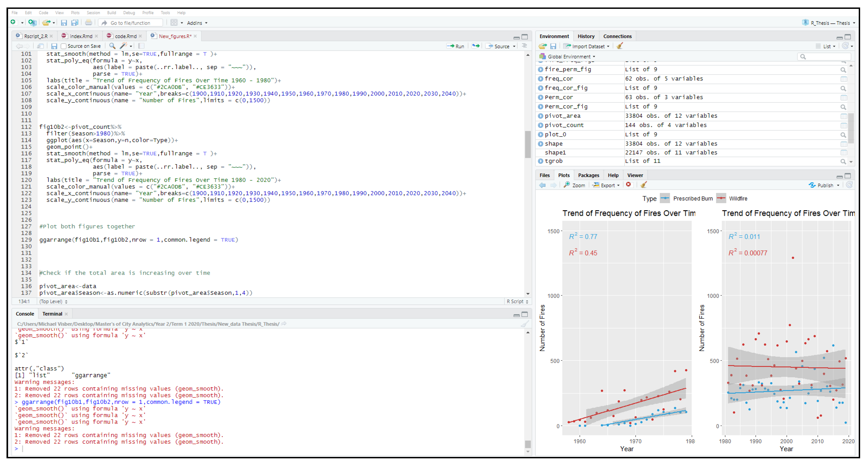Click the Zoom plot button
The width and height of the screenshot is (868, 465).
point(575,185)
